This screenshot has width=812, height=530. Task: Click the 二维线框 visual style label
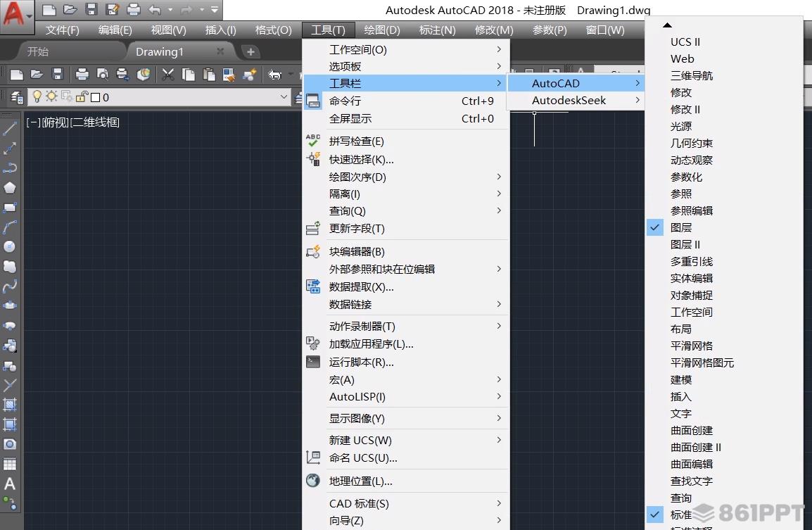[x=95, y=122]
